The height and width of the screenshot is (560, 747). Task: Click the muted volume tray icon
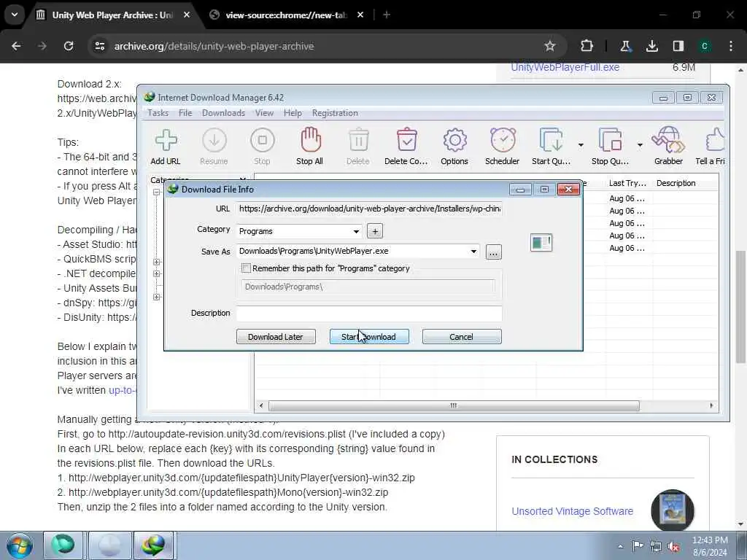coord(673,546)
